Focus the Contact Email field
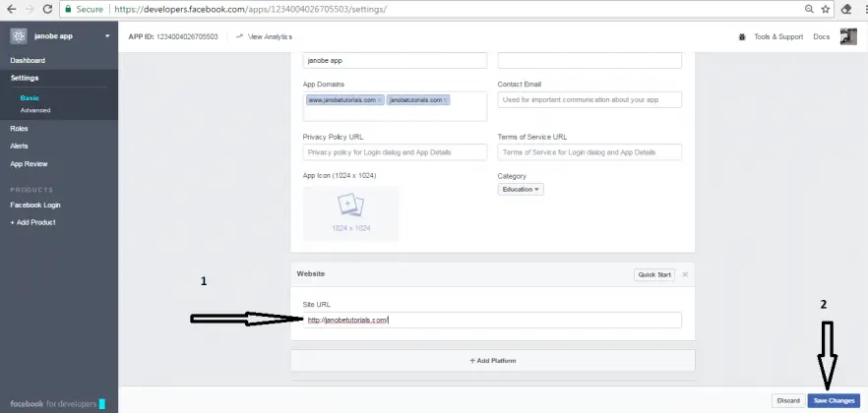This screenshot has height=413, width=868. click(589, 100)
